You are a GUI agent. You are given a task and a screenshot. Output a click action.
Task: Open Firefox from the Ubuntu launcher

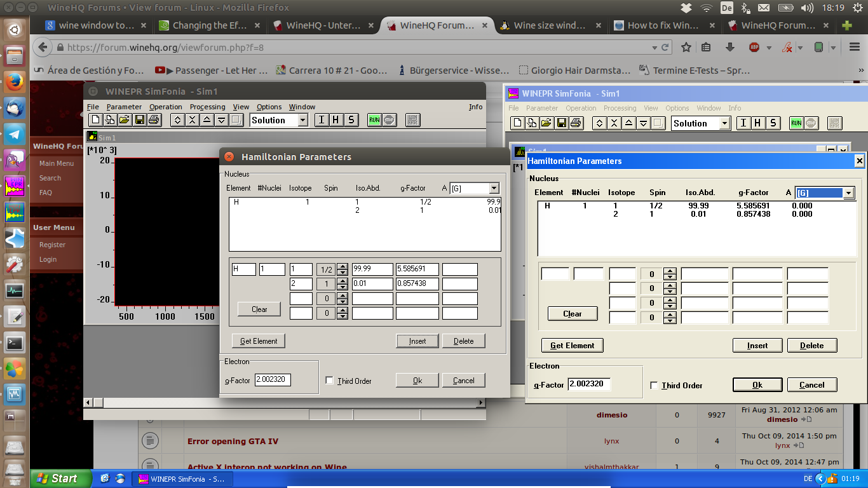pos(15,82)
